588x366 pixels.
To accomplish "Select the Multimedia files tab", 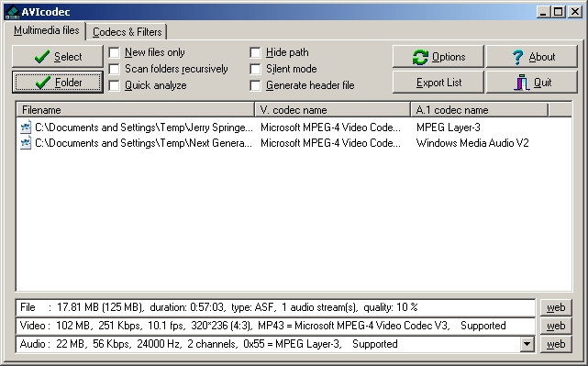I will point(46,30).
